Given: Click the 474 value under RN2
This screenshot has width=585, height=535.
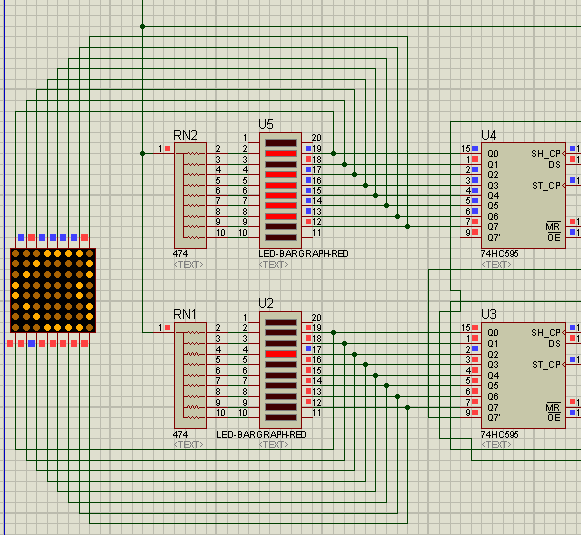Looking at the screenshot, I should coord(180,254).
